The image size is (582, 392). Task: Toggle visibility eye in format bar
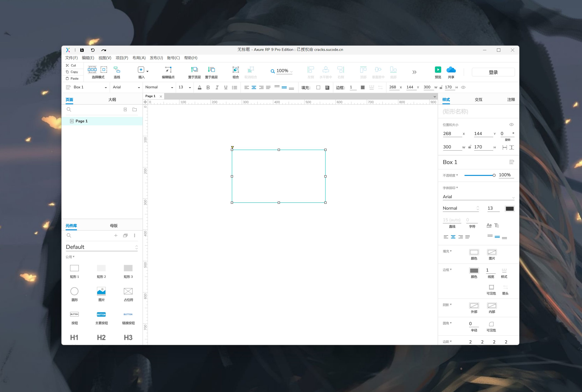463,87
